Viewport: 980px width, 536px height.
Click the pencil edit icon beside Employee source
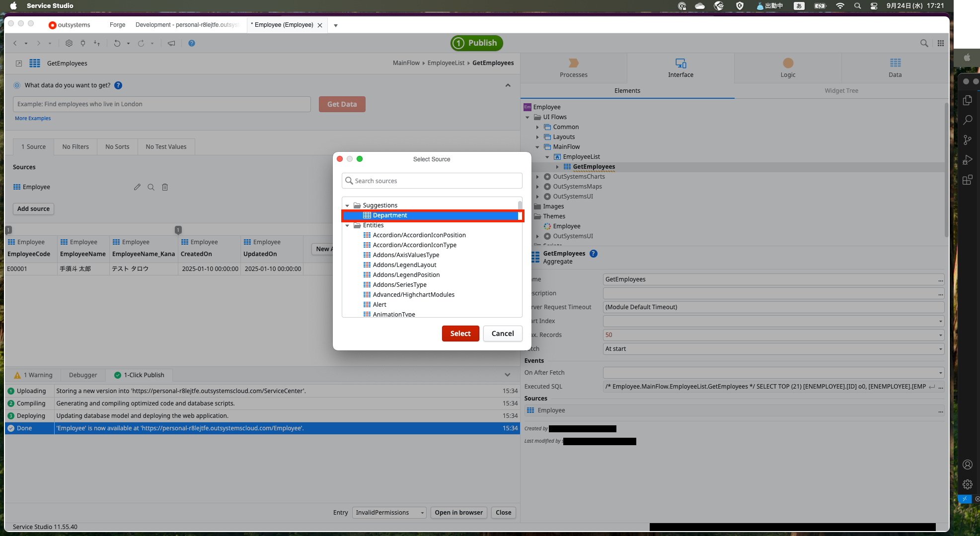(x=137, y=187)
